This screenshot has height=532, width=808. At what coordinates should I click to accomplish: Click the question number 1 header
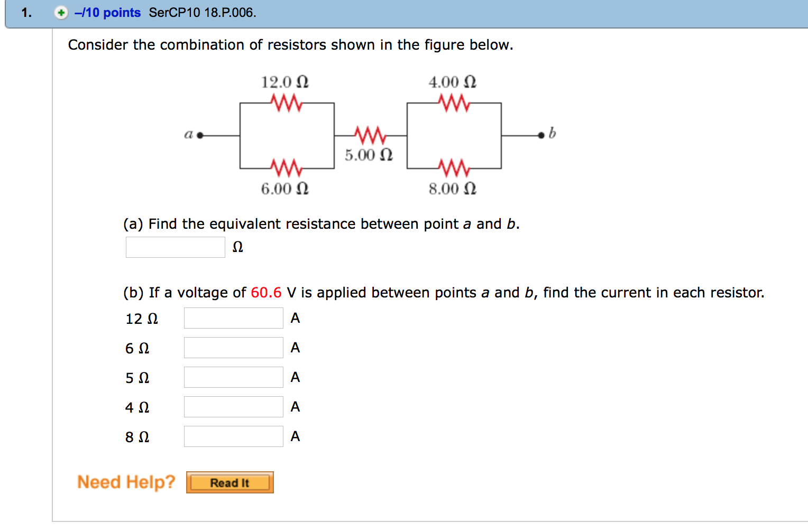(x=25, y=12)
